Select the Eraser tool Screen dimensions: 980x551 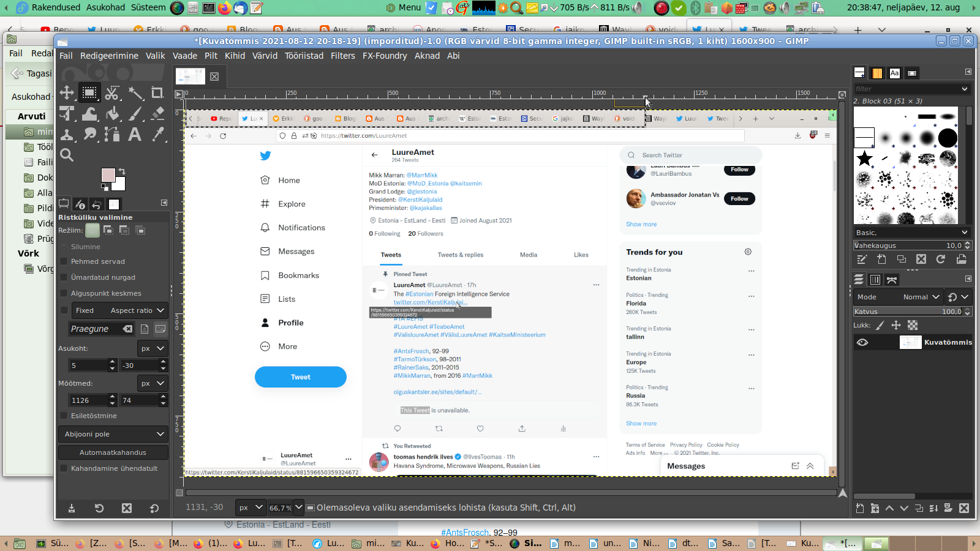157,114
